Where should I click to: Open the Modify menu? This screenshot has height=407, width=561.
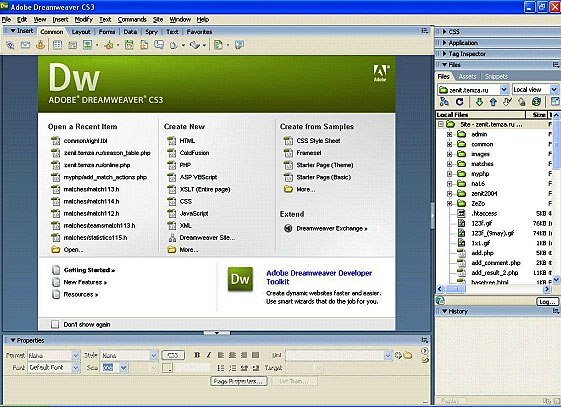(x=83, y=20)
